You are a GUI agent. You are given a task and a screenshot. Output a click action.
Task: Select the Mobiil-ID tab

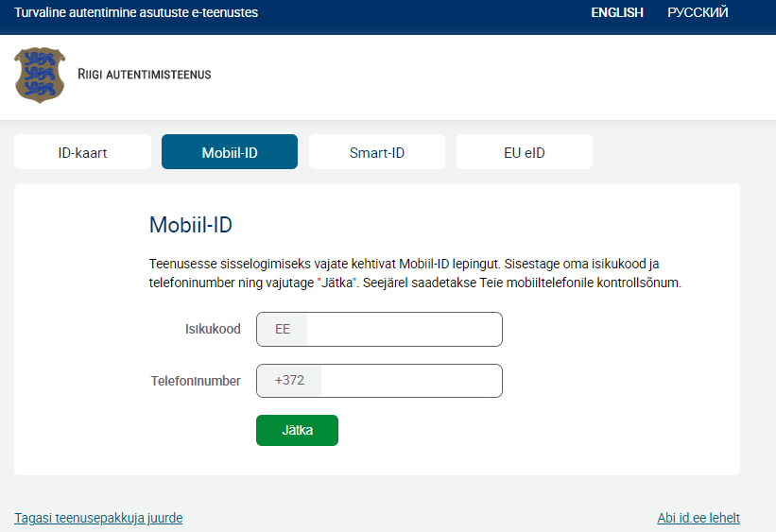230,152
